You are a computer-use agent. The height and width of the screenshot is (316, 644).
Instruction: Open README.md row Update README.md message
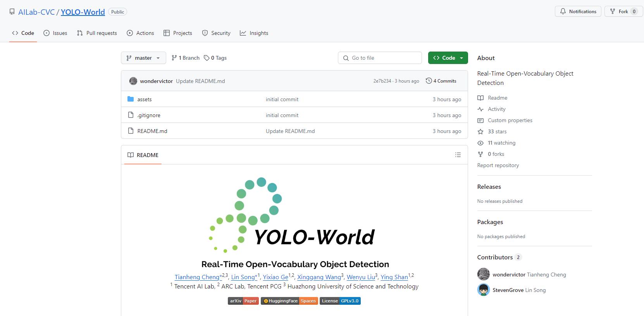click(x=290, y=131)
